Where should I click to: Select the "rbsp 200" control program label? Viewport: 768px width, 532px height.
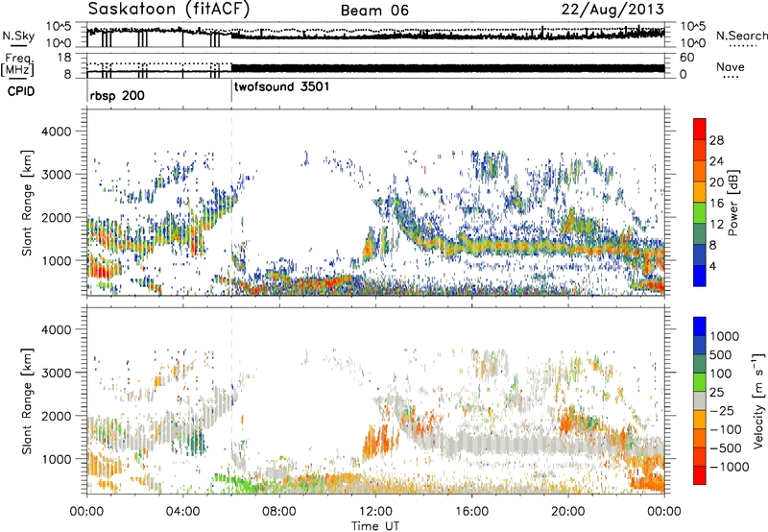(117, 95)
